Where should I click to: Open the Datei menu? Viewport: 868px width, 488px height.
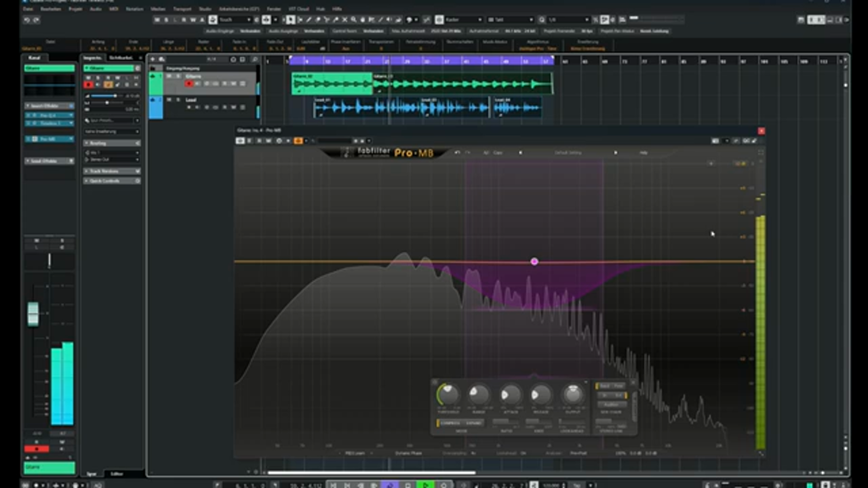pyautogui.click(x=28, y=9)
